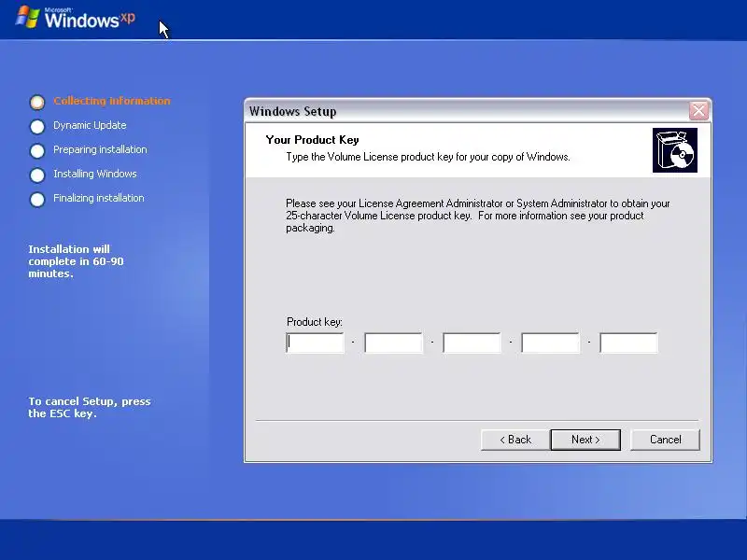Click the Collecting information step bullet
Viewport: 747px width, 560px height.
(x=37, y=102)
